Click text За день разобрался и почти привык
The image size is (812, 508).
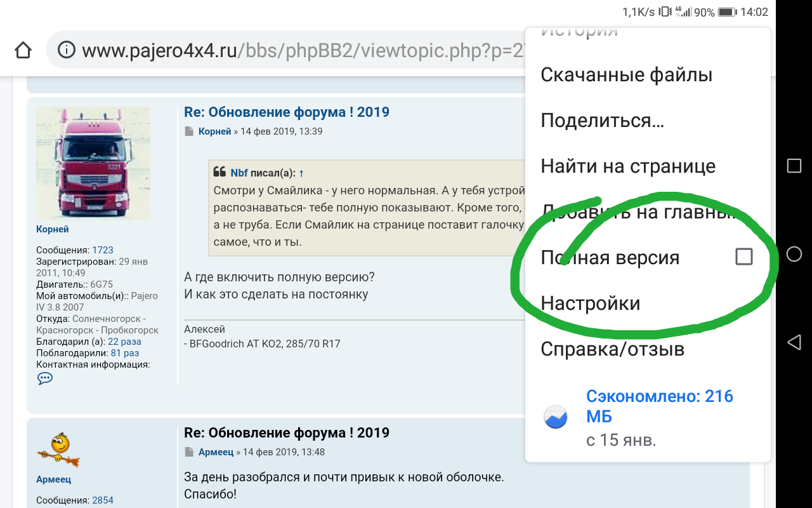click(344, 477)
